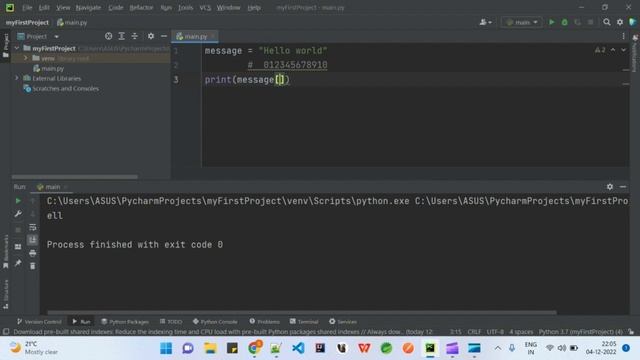Open Services tool window
The image size is (640, 360).
click(x=343, y=322)
